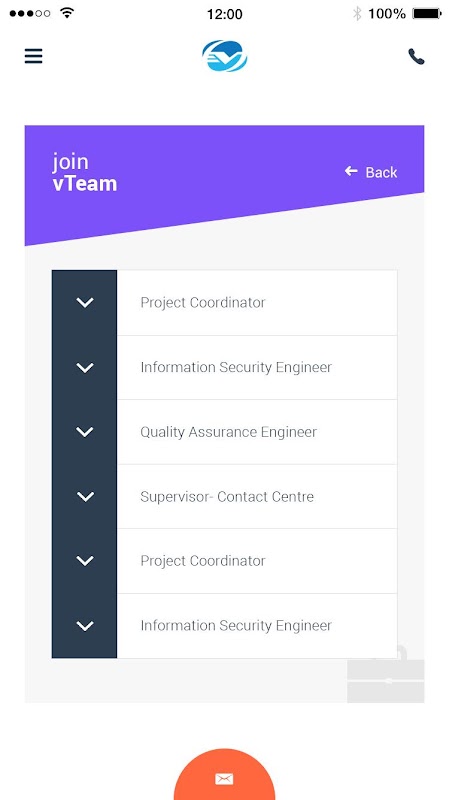Click the left arrow beside Back

click(x=351, y=171)
